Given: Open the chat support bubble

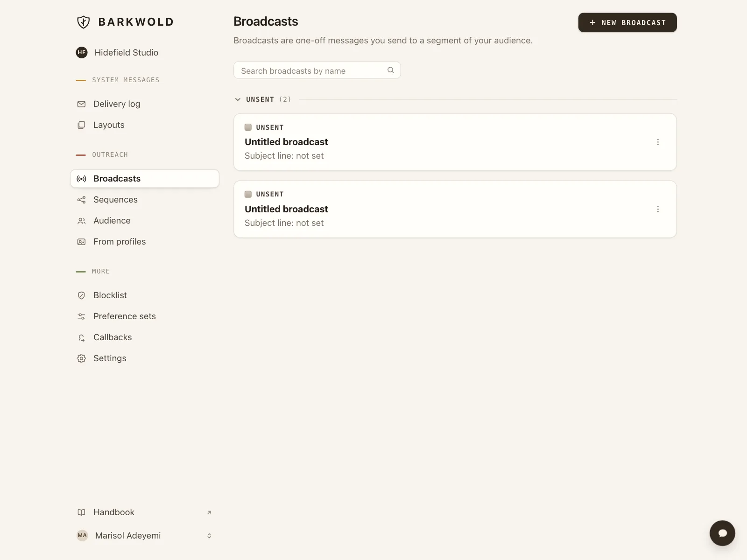Looking at the screenshot, I should coord(722,533).
